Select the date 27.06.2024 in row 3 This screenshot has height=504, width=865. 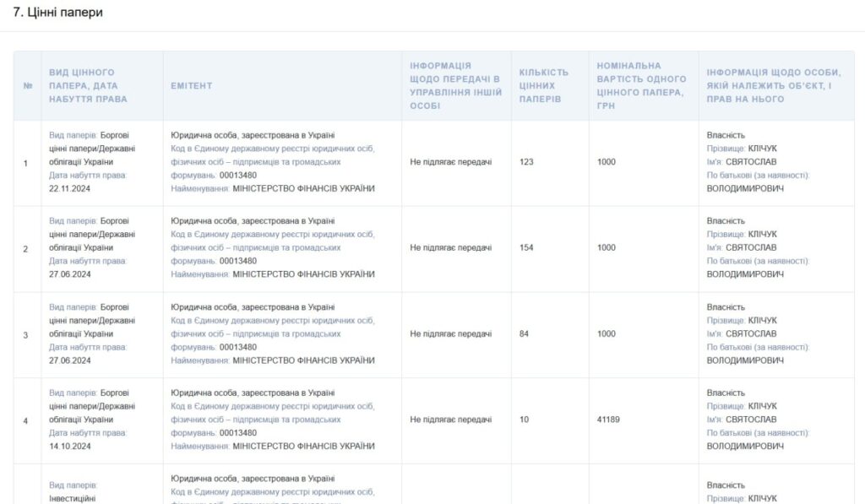click(x=69, y=360)
